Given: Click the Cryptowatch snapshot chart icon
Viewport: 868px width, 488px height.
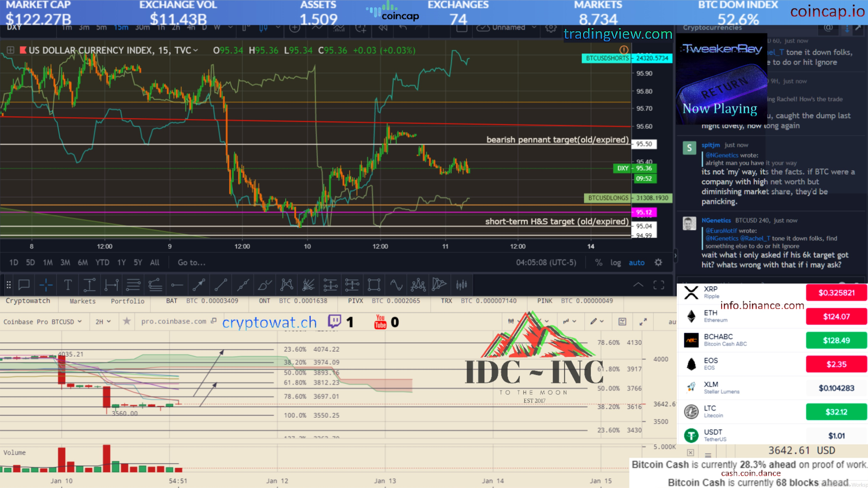Looking at the screenshot, I should click(x=622, y=322).
